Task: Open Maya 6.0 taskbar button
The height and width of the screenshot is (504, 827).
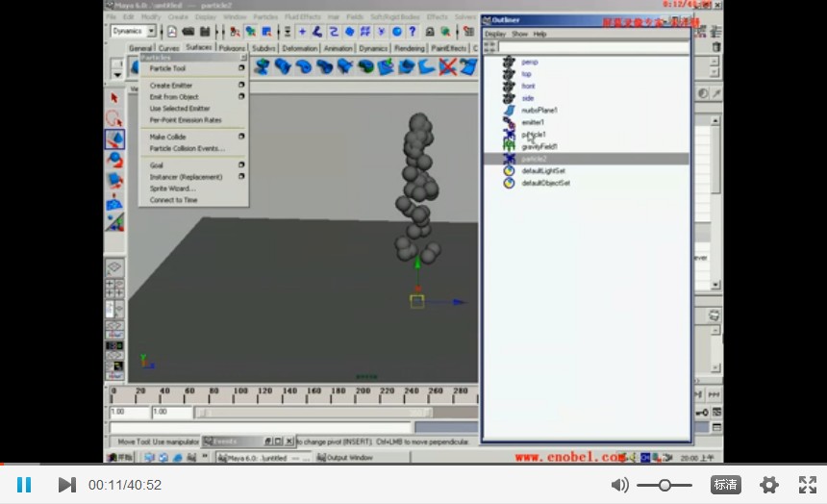Action: 263,458
